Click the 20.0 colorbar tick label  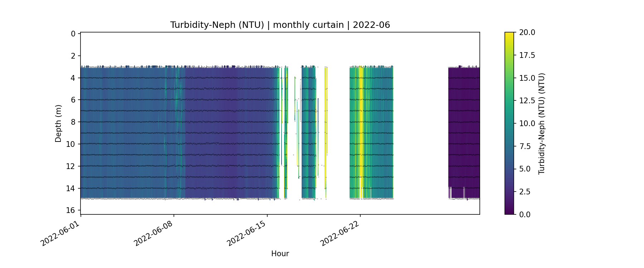(x=527, y=33)
